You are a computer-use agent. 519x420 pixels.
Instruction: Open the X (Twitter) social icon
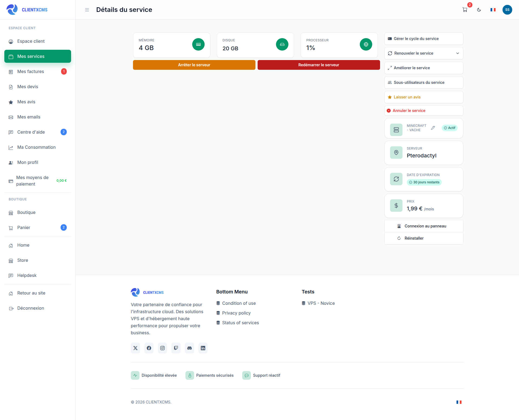click(135, 348)
